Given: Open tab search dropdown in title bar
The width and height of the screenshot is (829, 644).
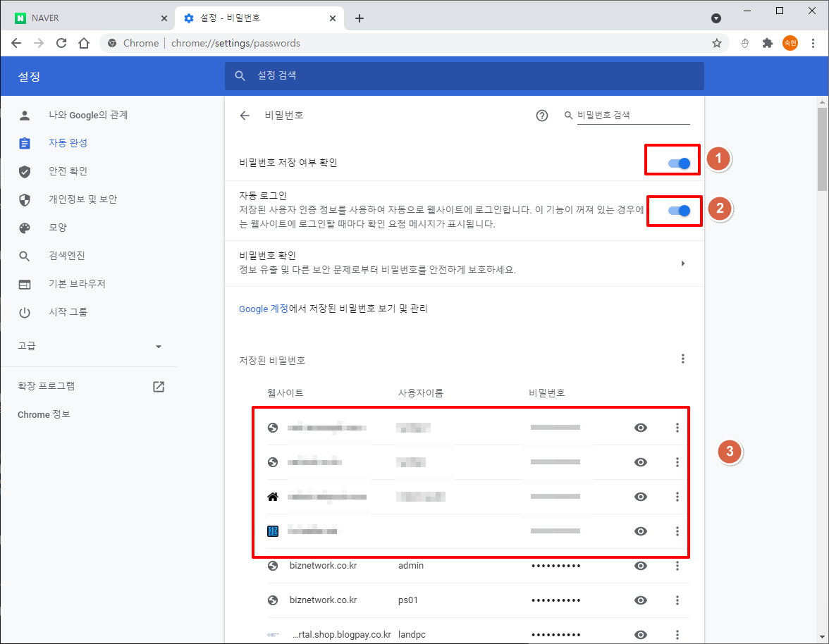Looking at the screenshot, I should [716, 18].
